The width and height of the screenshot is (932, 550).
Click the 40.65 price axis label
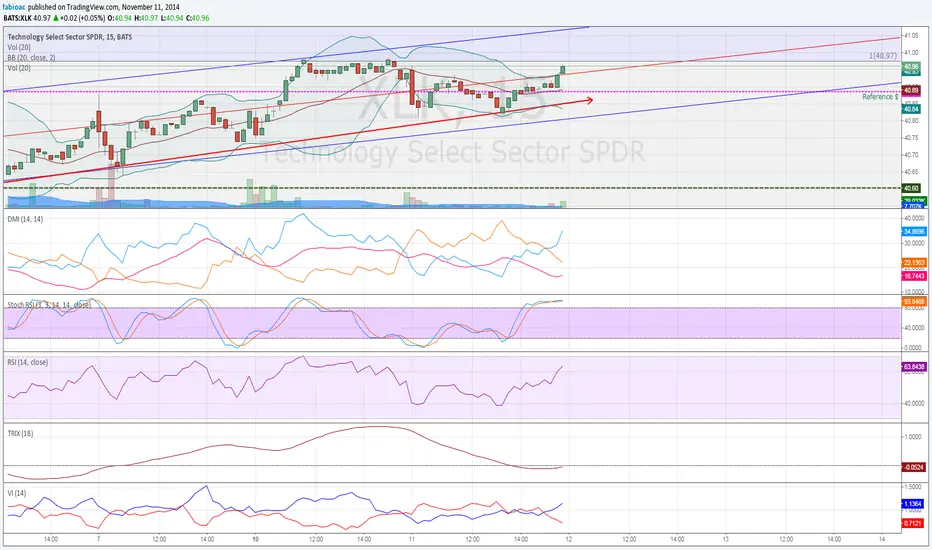pyautogui.click(x=911, y=172)
